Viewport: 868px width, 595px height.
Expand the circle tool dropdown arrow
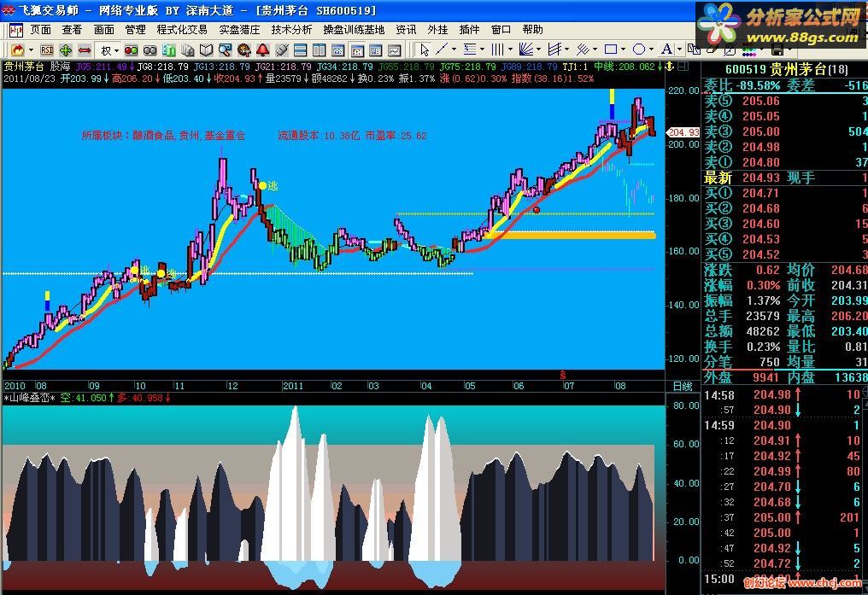[x=652, y=50]
